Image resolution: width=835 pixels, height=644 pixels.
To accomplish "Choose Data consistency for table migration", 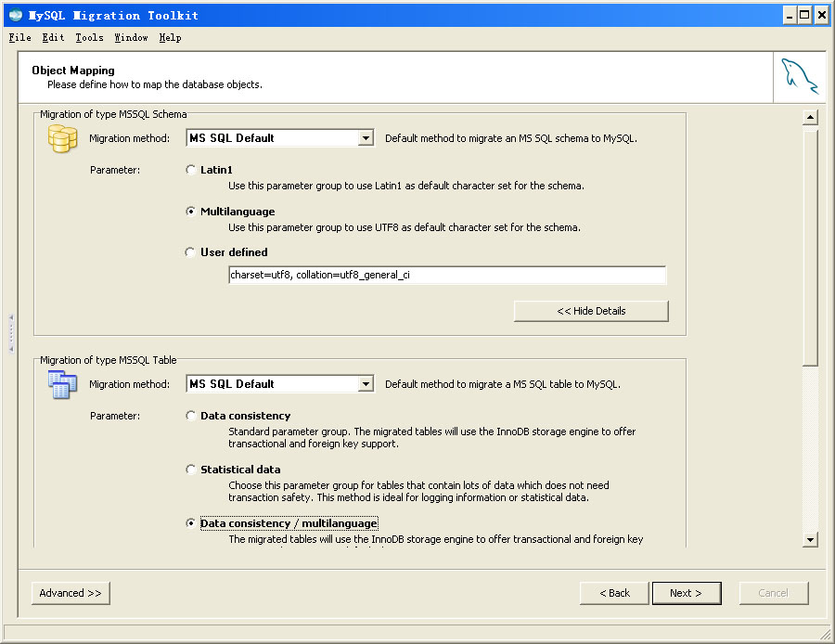I will pos(190,416).
